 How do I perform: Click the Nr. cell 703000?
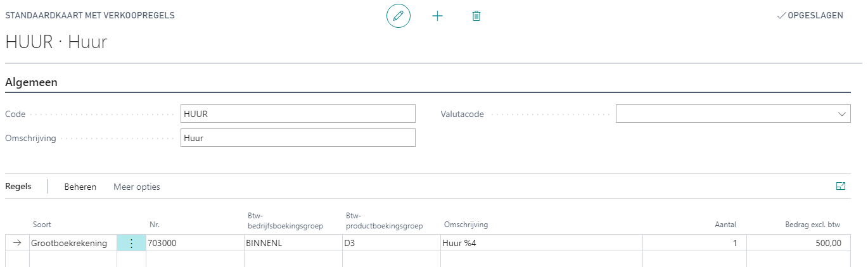pos(194,243)
